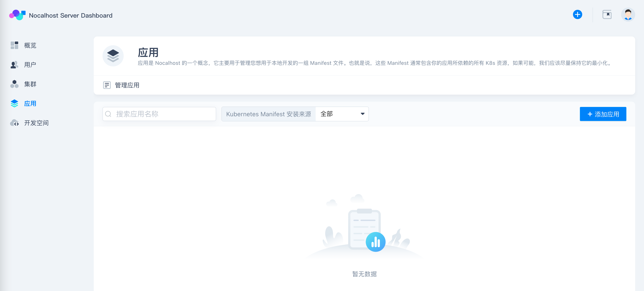
Task: Click the Kubernetes Manifest 安装来源 label
Action: click(268, 114)
